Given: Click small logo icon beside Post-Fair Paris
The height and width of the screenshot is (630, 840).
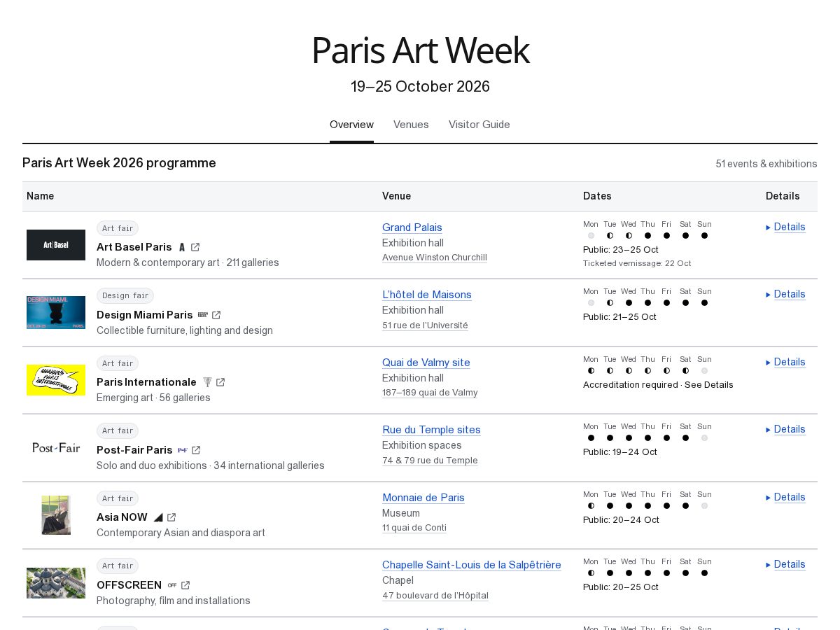Looking at the screenshot, I should 183,450.
